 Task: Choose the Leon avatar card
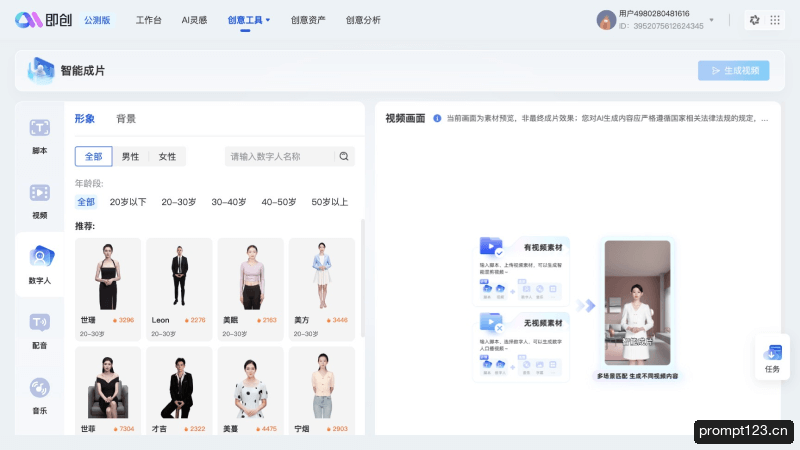pos(179,289)
